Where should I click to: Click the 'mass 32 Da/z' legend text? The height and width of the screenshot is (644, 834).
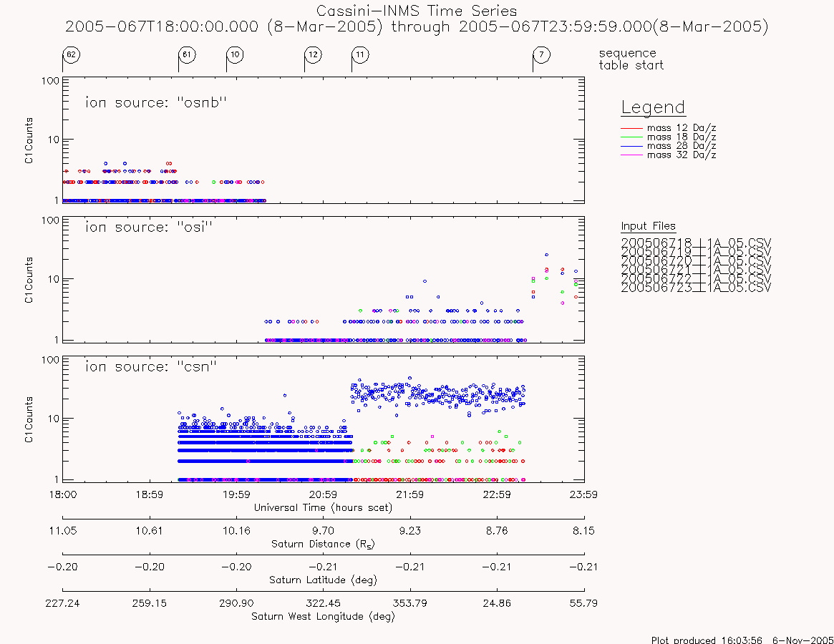point(682,155)
